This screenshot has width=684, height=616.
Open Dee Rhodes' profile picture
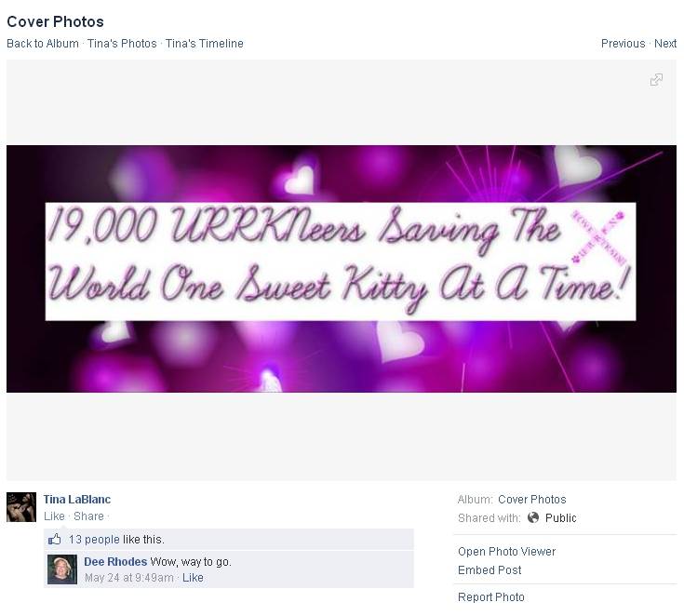[x=62, y=569]
